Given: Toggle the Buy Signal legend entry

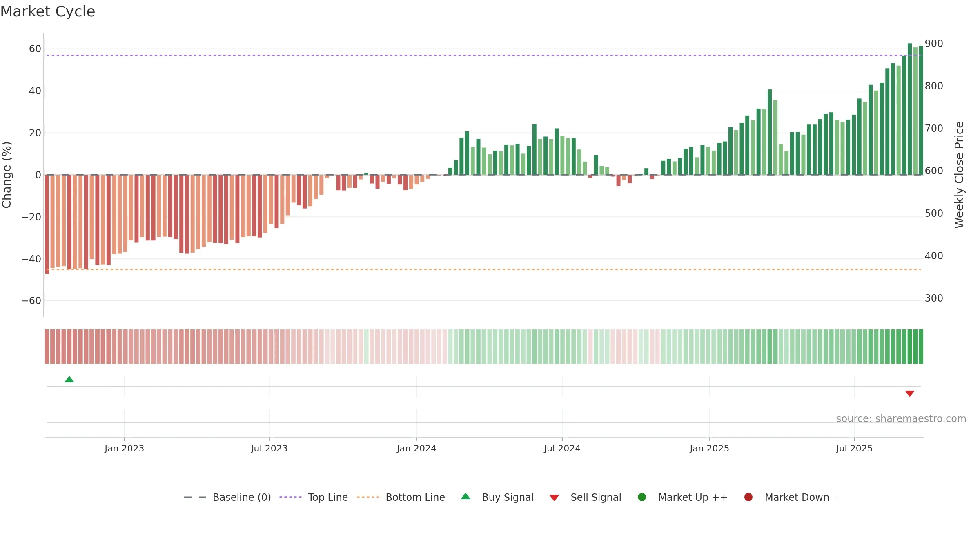Looking at the screenshot, I should pyautogui.click(x=497, y=497).
